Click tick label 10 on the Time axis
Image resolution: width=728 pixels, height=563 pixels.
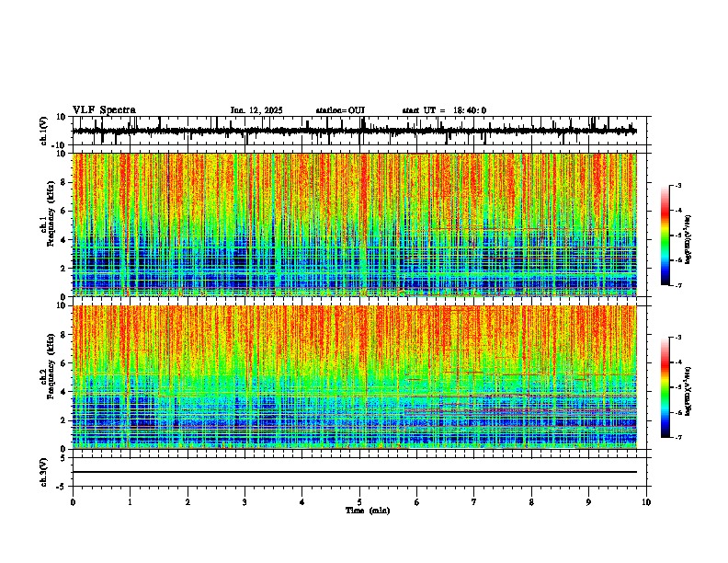point(646,502)
